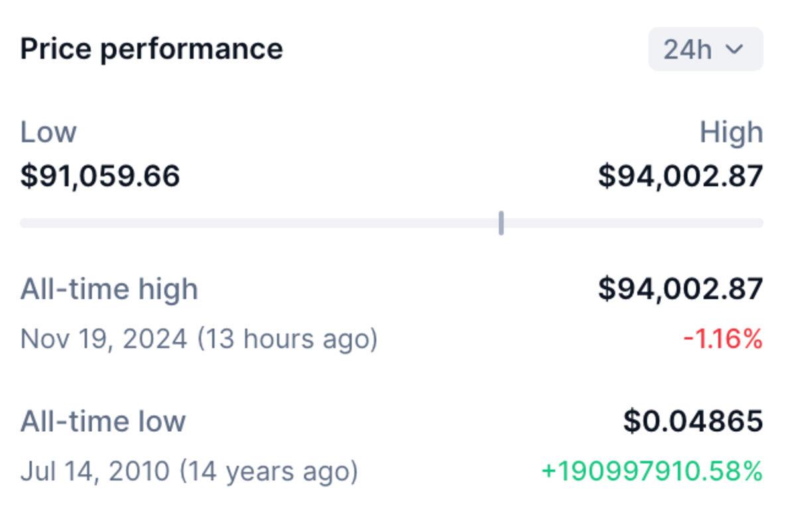Click the all-time high price value
Screen dimensions: 796x532
coord(680,289)
